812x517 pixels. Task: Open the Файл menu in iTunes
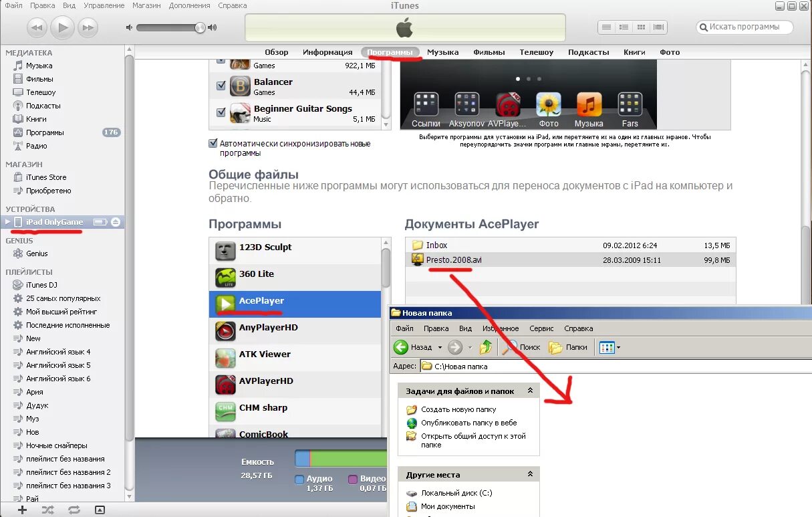pos(13,5)
